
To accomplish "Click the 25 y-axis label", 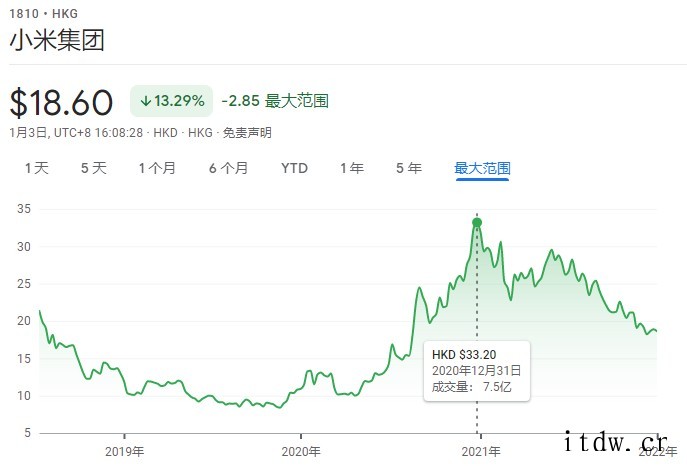I will point(24,284).
